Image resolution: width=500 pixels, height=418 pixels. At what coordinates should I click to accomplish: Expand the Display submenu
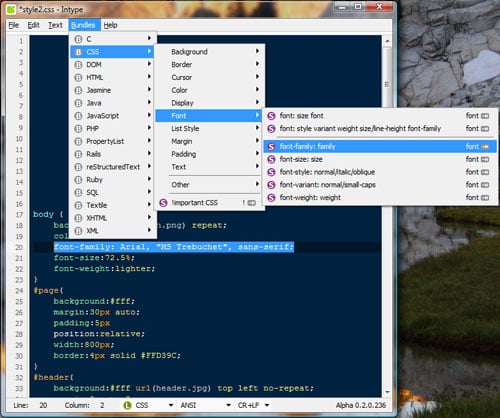click(209, 103)
